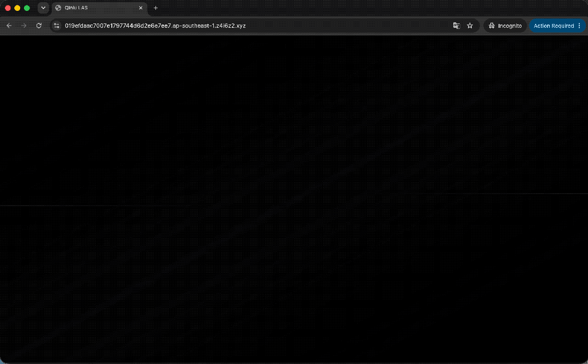Open the translate page icon
The height and width of the screenshot is (364, 588).
click(x=457, y=26)
